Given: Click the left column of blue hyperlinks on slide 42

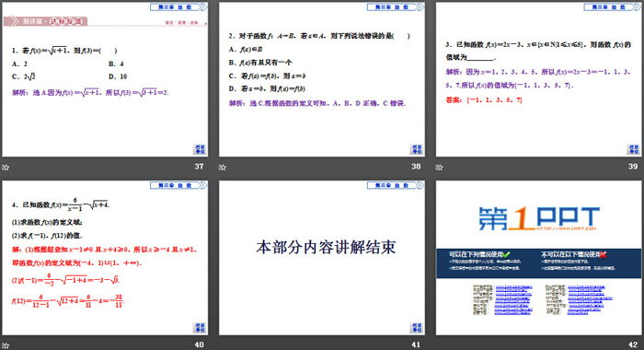Looking at the screenshot, I should coord(514,300).
